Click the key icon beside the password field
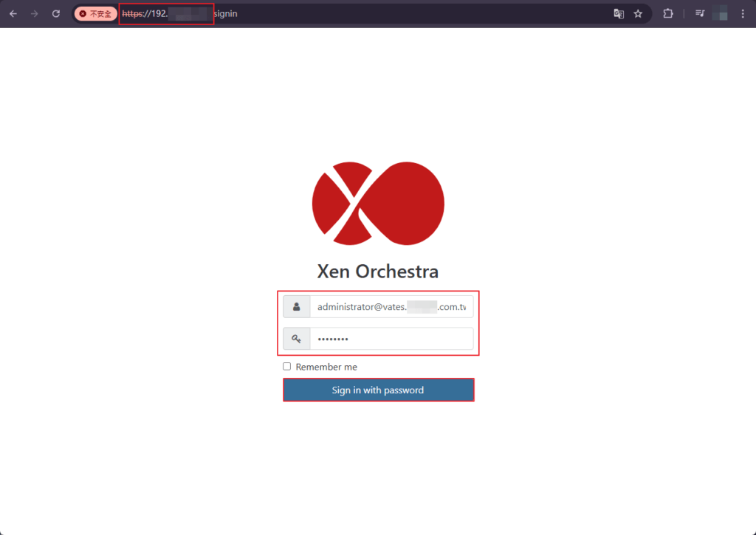This screenshot has height=535, width=756. click(297, 339)
